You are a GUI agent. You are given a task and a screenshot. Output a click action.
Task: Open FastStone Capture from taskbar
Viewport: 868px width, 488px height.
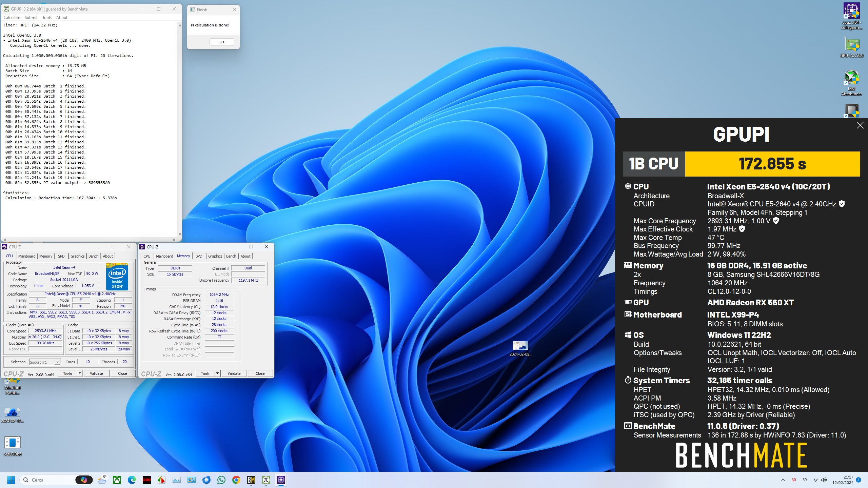[162, 480]
